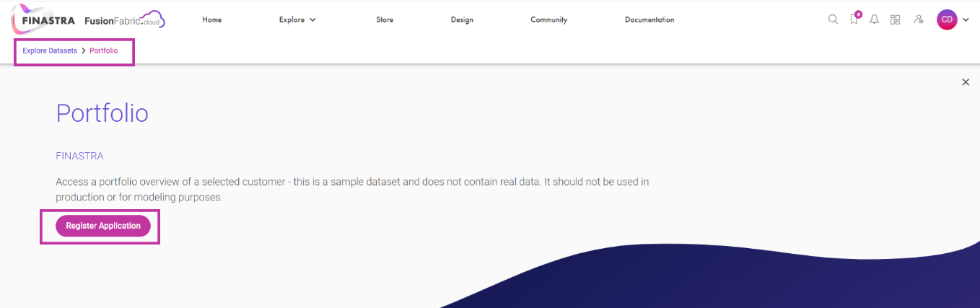980x308 pixels.
Task: Open bookmarks icon with badge 4
Action: point(854,19)
